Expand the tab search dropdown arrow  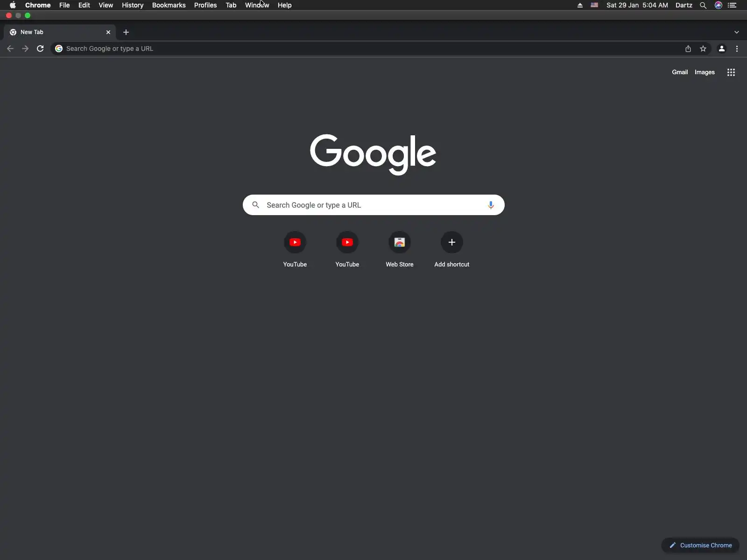(x=737, y=32)
